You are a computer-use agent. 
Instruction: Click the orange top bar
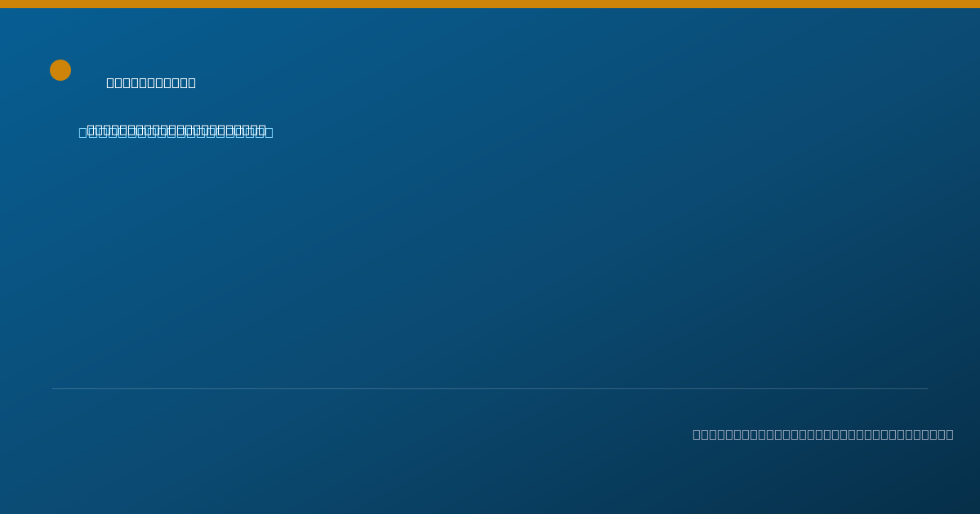(490, 4)
